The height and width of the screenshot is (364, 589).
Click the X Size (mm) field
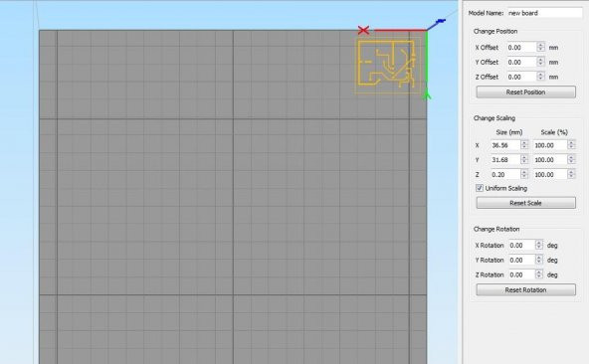coord(505,145)
